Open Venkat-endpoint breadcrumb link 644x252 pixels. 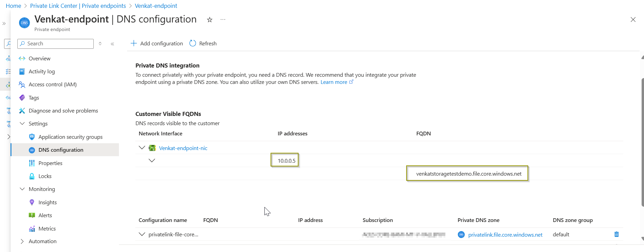tap(156, 6)
